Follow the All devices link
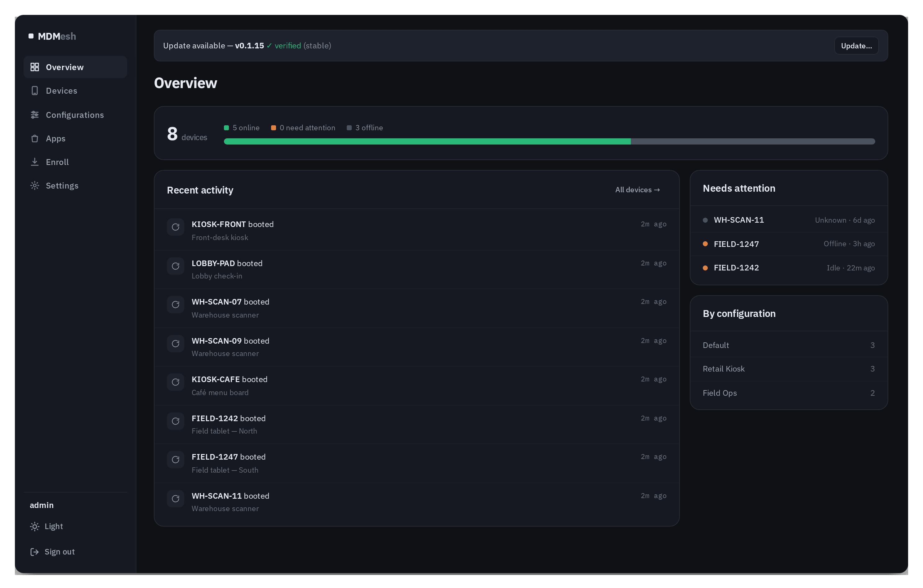The image size is (923, 588). 637,190
